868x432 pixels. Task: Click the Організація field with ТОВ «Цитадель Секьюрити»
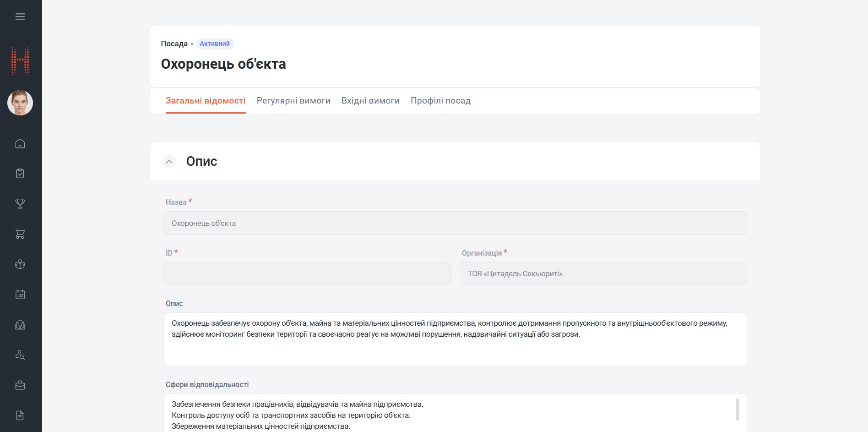(x=603, y=273)
